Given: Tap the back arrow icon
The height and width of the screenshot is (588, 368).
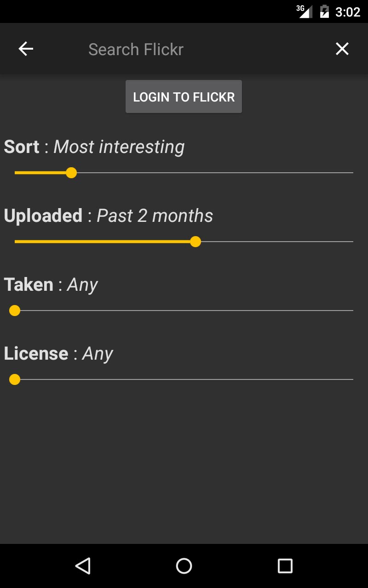Looking at the screenshot, I should (x=26, y=49).
